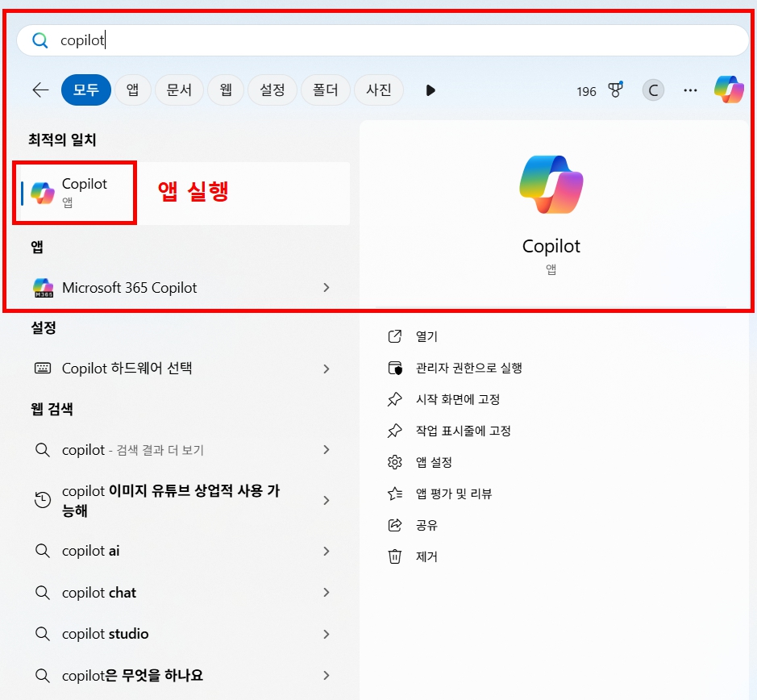Expand 'copilot은 무엇을 하나요' chevron

[x=327, y=675]
